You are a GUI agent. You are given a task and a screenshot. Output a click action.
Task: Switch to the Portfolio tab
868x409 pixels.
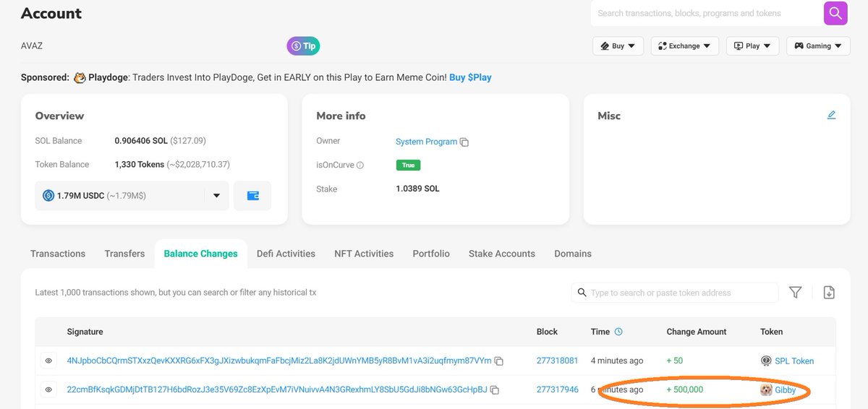coord(431,254)
